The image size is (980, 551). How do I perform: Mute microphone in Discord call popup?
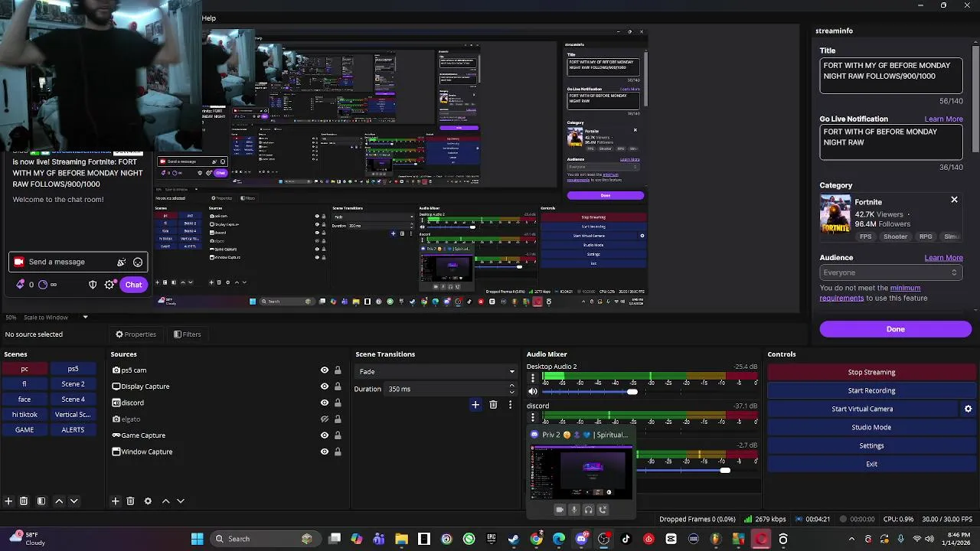(574, 510)
